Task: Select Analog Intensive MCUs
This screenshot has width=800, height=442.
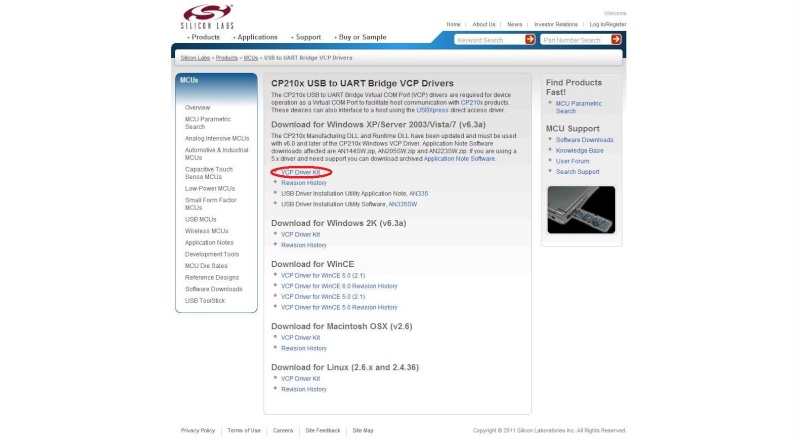Action: [x=217, y=139]
